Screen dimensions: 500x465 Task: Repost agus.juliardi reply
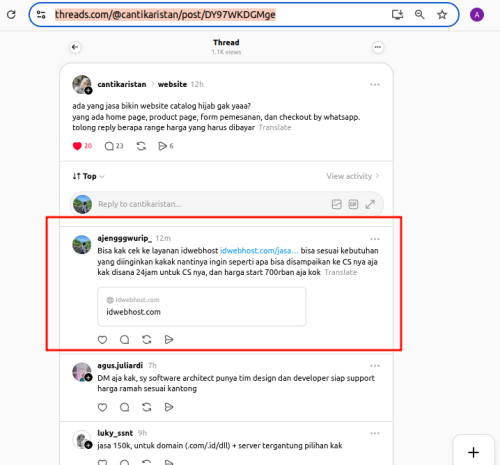(147, 407)
